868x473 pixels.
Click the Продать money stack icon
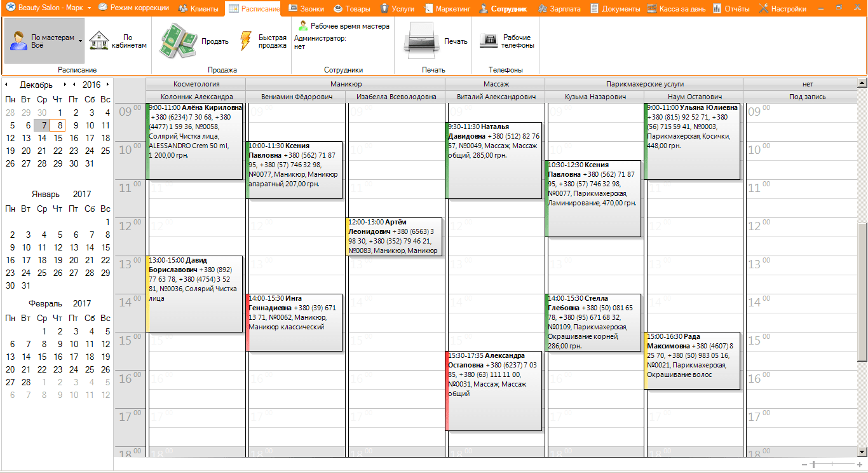click(x=175, y=41)
